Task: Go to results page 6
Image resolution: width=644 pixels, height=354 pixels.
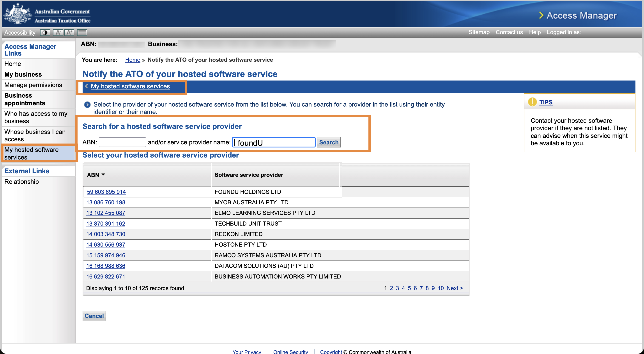Action: point(415,288)
